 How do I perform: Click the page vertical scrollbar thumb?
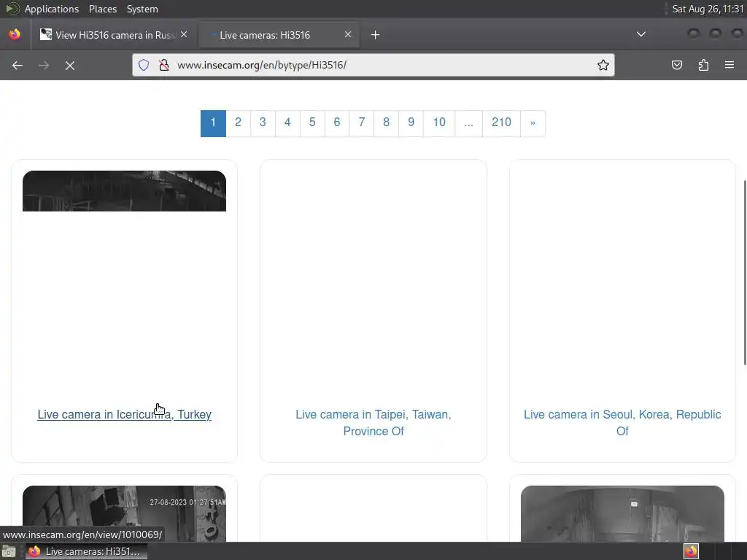coord(745,273)
